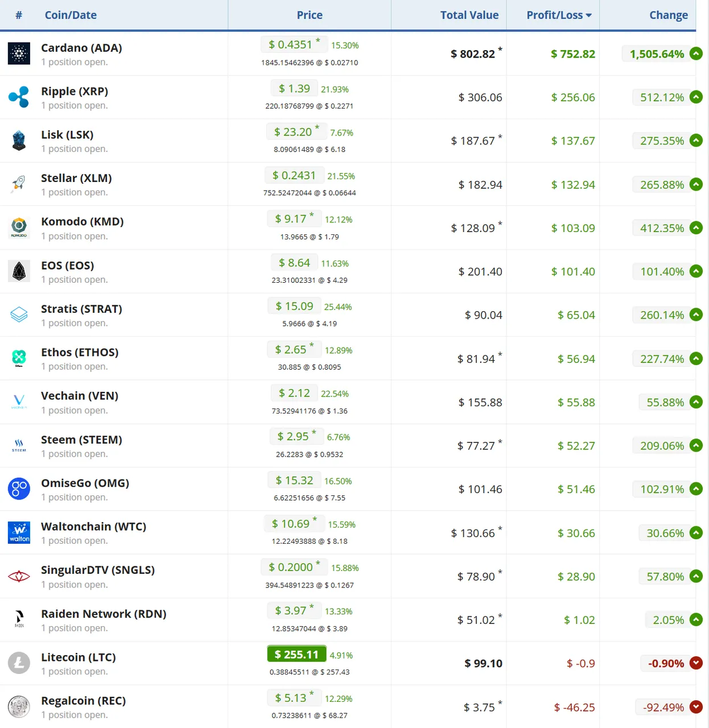
Task: Click the OmiseGo (OMG) coin logo
Action: click(x=19, y=489)
